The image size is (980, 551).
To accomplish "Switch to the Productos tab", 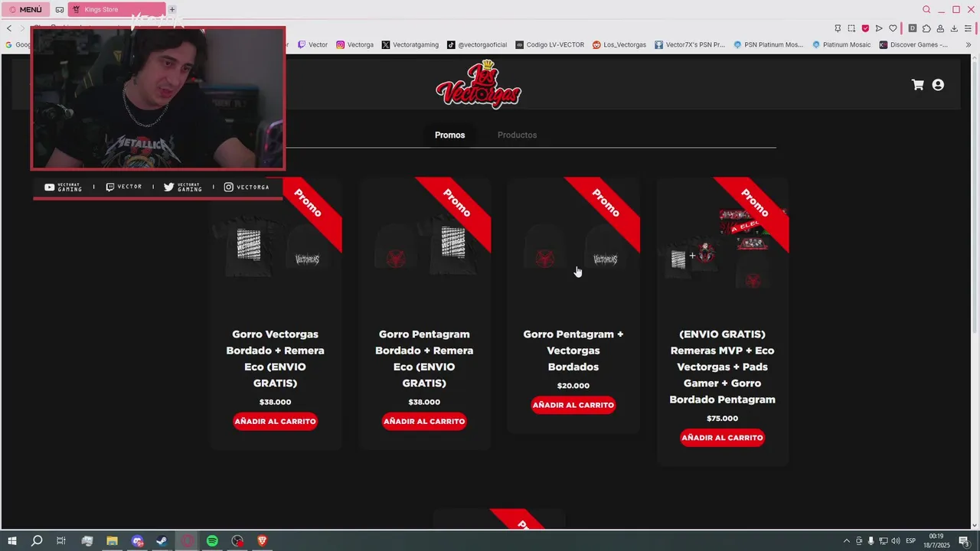I will pos(517,135).
